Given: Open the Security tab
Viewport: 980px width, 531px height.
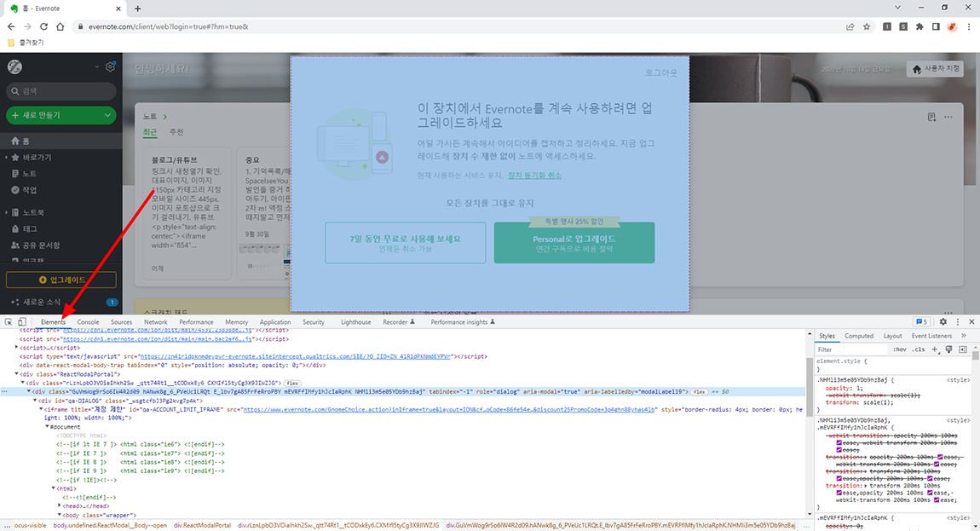Looking at the screenshot, I should click(x=313, y=322).
